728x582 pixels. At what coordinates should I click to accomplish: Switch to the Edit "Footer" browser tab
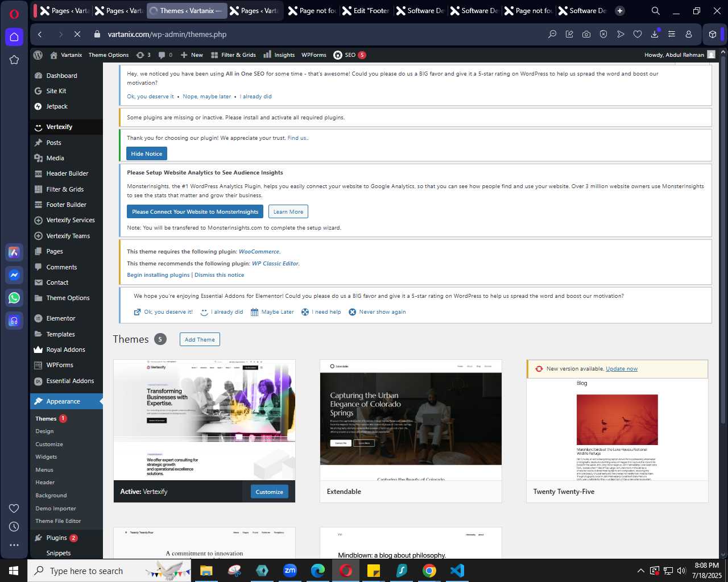pos(366,11)
